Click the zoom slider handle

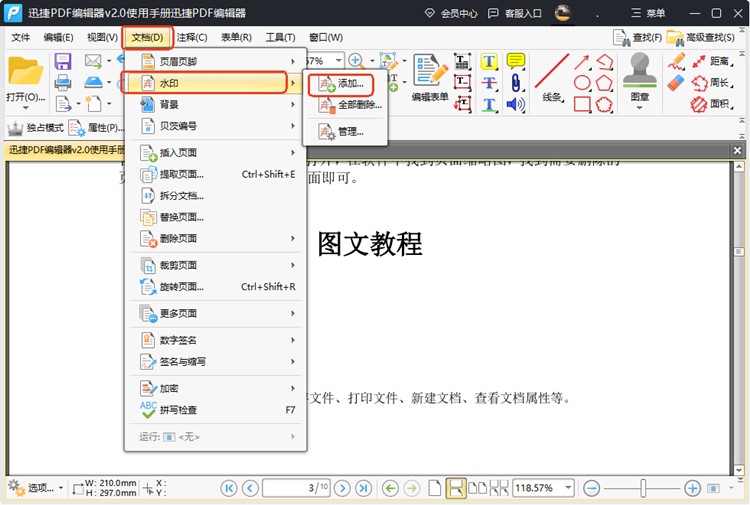[643, 488]
